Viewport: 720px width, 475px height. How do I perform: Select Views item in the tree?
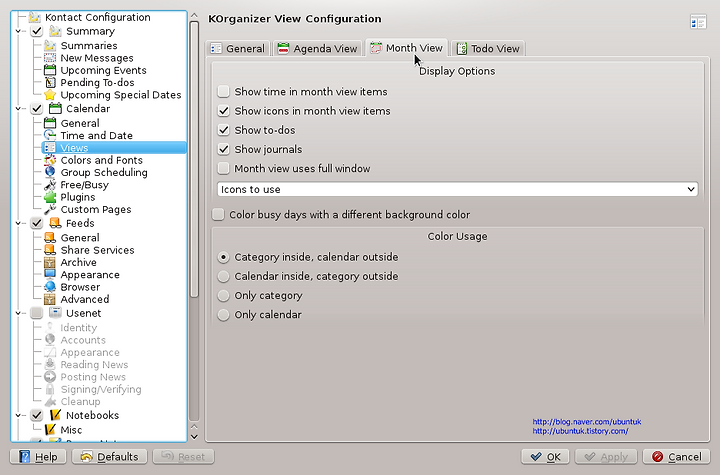tap(114, 148)
